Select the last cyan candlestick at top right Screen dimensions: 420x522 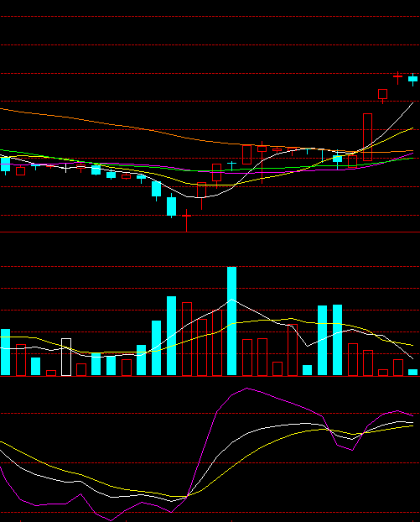[x=413, y=79]
